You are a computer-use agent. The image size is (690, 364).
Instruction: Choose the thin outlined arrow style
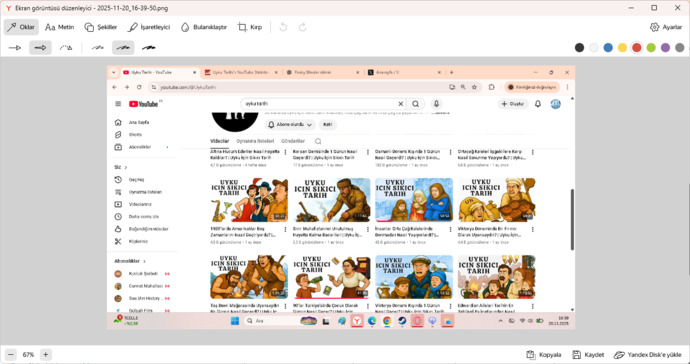click(x=15, y=48)
